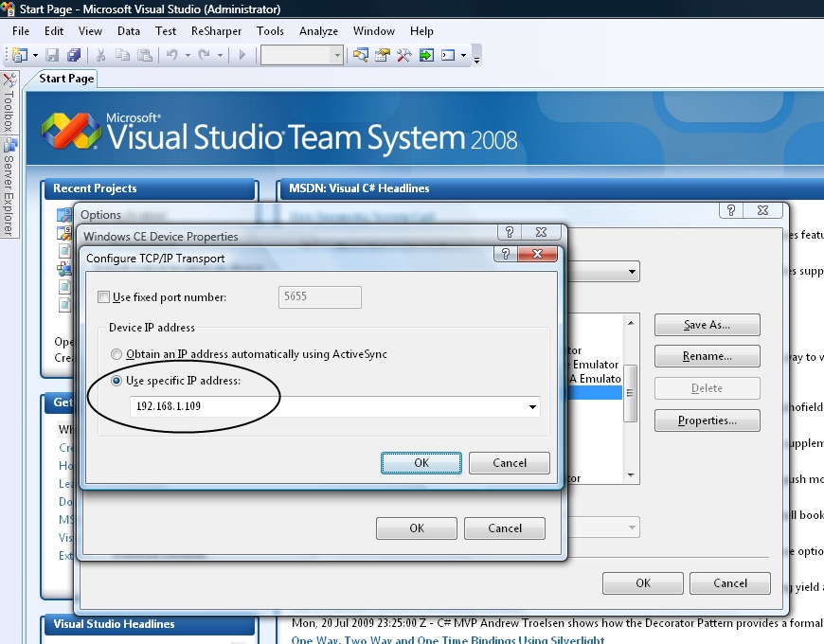Open the Properties Window toolbar icon
Image resolution: width=824 pixels, height=644 pixels.
pos(382,55)
